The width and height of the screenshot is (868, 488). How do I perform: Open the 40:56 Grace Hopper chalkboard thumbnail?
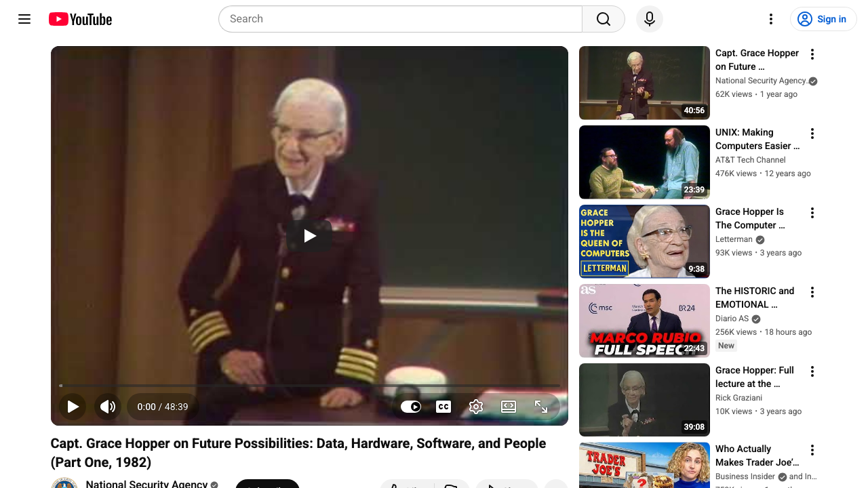coord(644,83)
